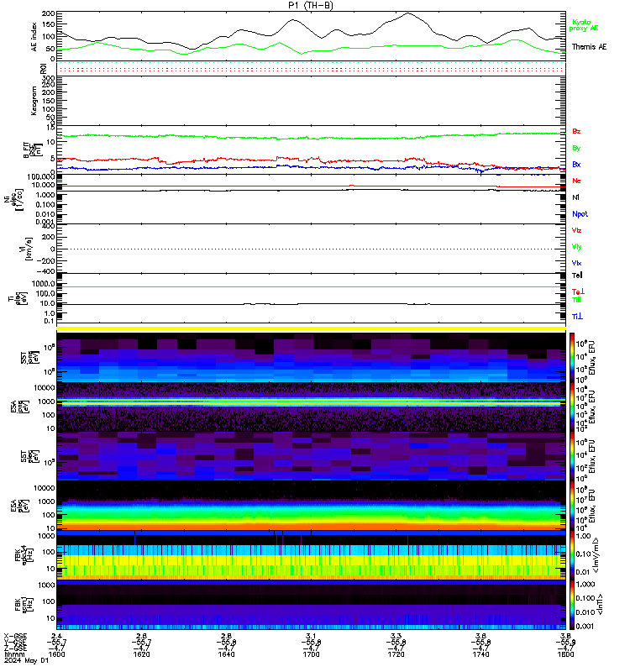Image resolution: width=630 pixels, height=672 pixels.
Task: Click the green By trace in B panel
Action: coord(311,137)
